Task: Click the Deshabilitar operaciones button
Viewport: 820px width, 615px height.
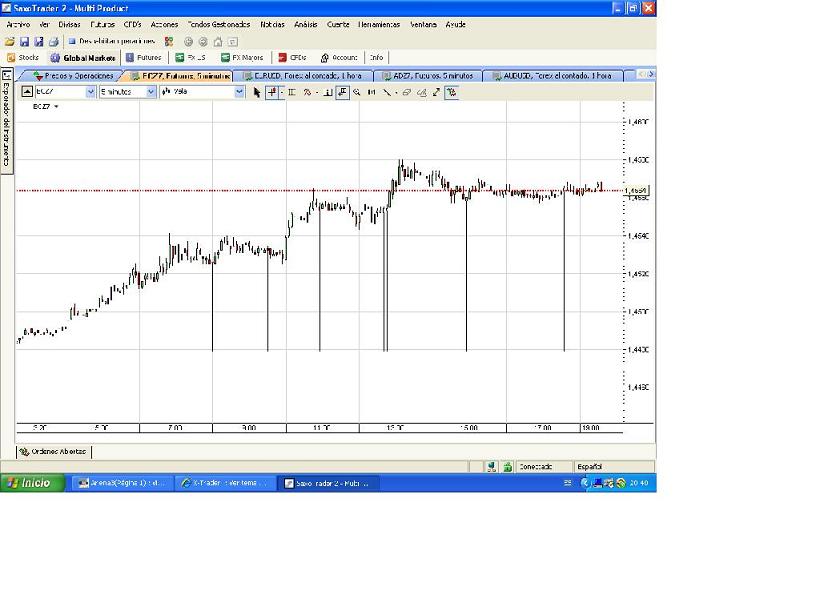Action: [x=111, y=41]
